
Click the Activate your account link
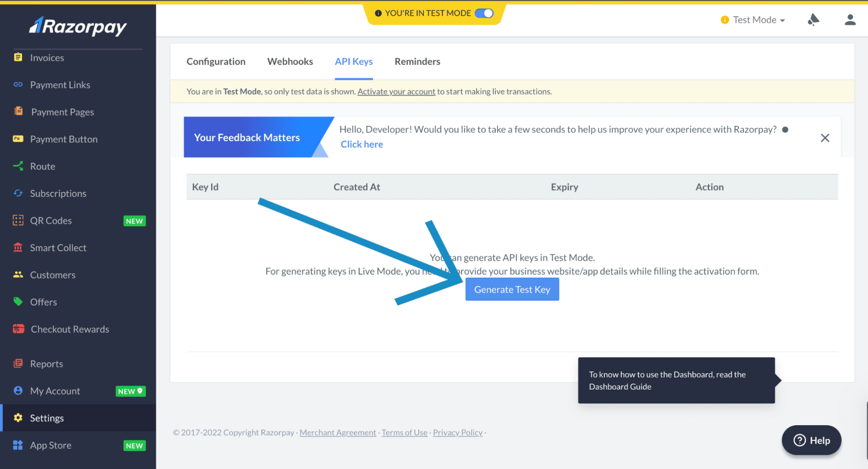[x=396, y=91]
